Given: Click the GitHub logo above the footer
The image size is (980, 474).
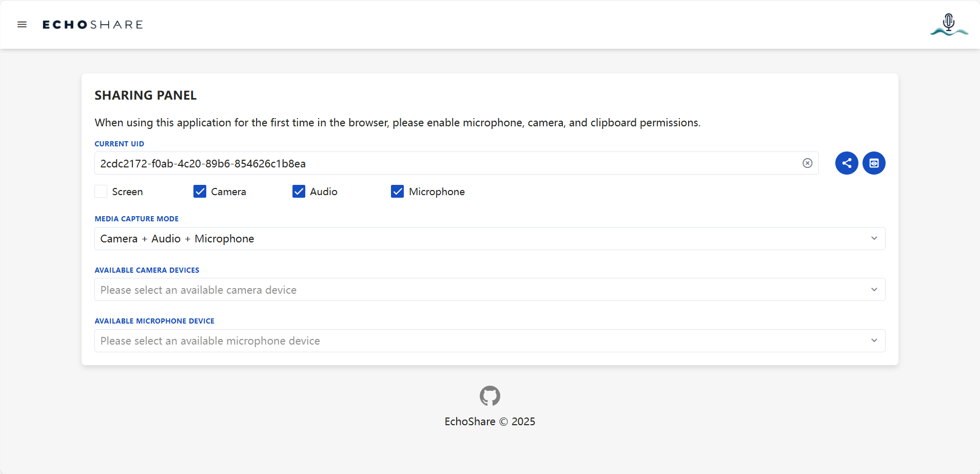Looking at the screenshot, I should pyautogui.click(x=489, y=395).
